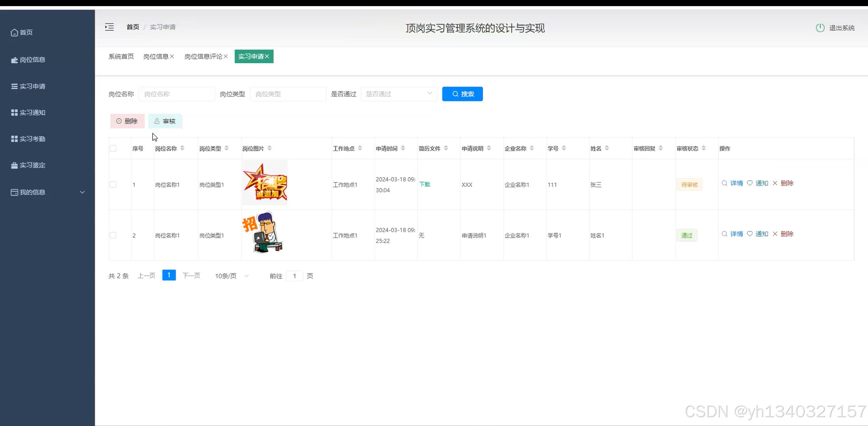The height and width of the screenshot is (426, 868).
Task: Click the 岗位名称 search input field
Action: coord(176,94)
